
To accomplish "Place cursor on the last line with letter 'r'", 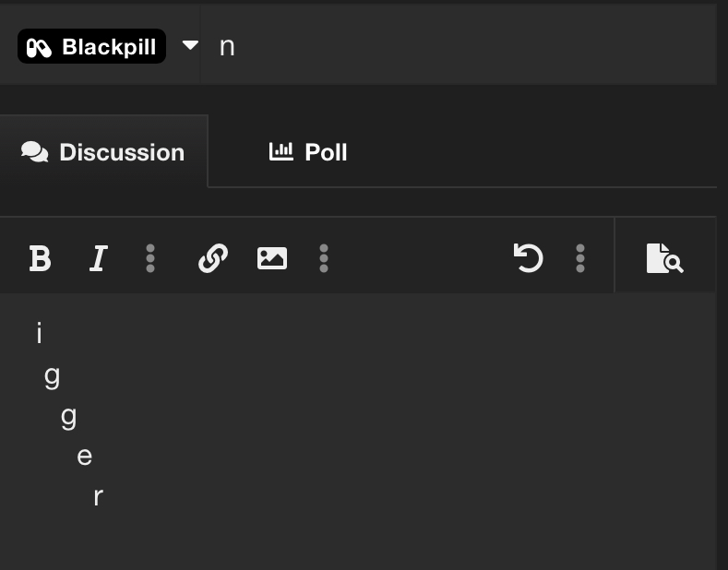I will pos(98,497).
